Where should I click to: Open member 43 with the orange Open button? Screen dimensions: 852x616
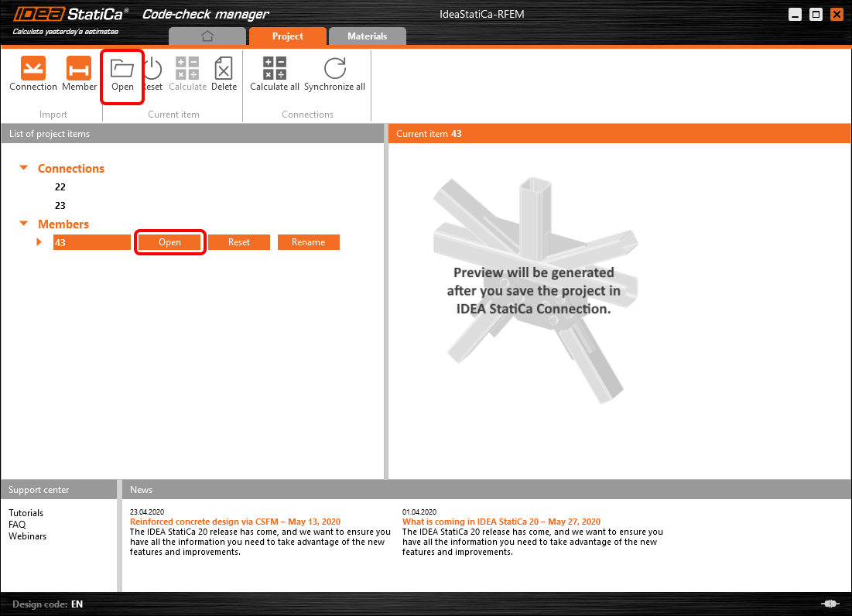tap(169, 242)
